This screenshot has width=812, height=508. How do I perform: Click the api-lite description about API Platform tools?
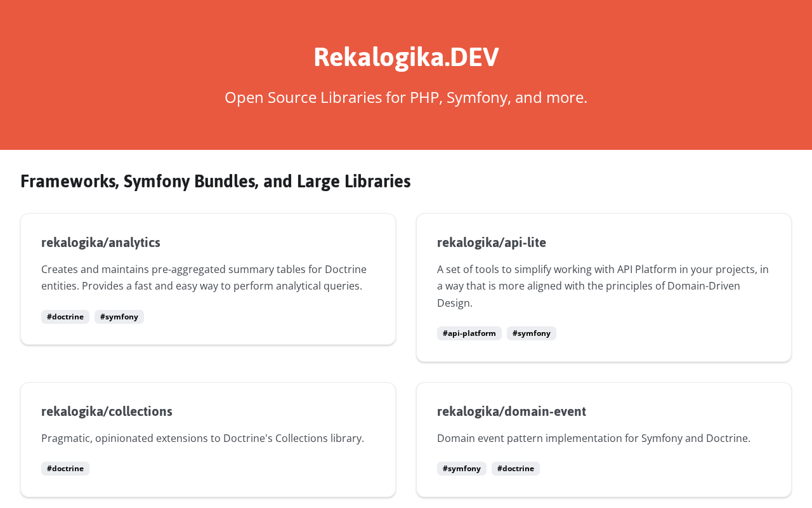coord(603,286)
